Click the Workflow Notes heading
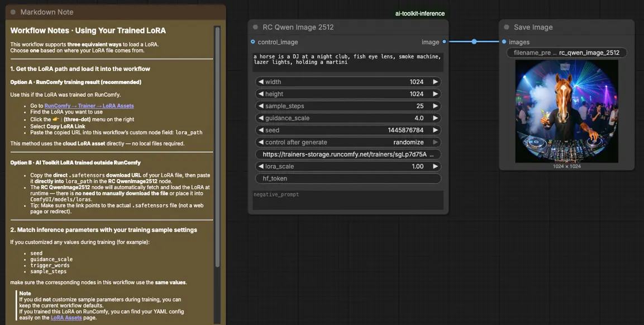 pos(88,30)
